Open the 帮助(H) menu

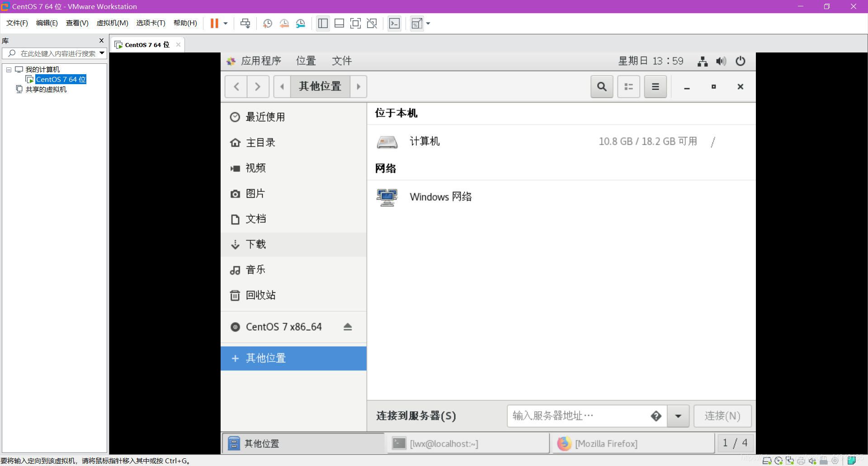coord(185,23)
